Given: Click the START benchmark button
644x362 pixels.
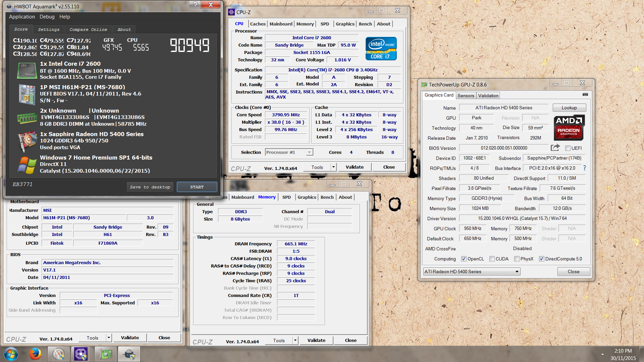Looking at the screenshot, I should (x=197, y=187).
